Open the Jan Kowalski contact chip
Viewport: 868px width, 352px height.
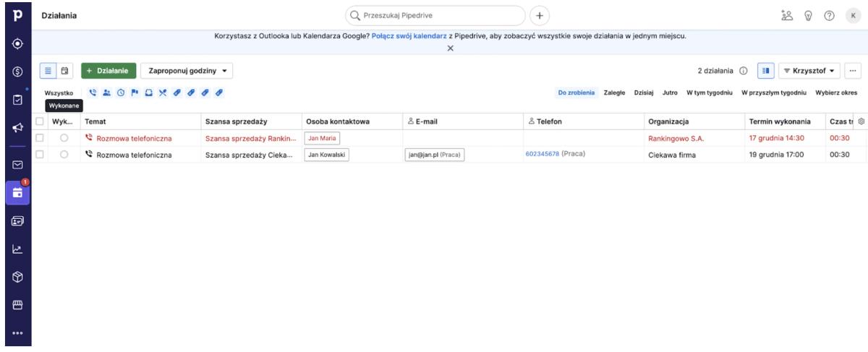(327, 154)
